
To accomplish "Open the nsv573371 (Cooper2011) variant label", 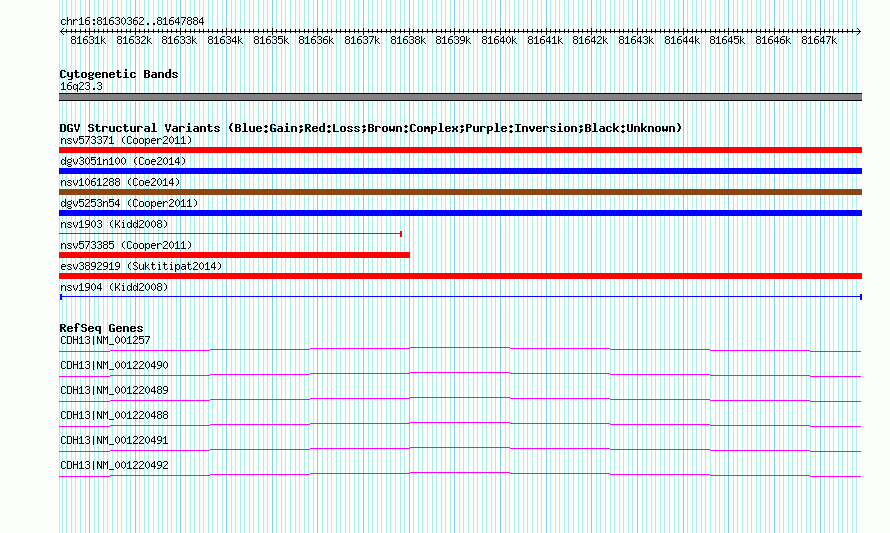I will 126,140.
